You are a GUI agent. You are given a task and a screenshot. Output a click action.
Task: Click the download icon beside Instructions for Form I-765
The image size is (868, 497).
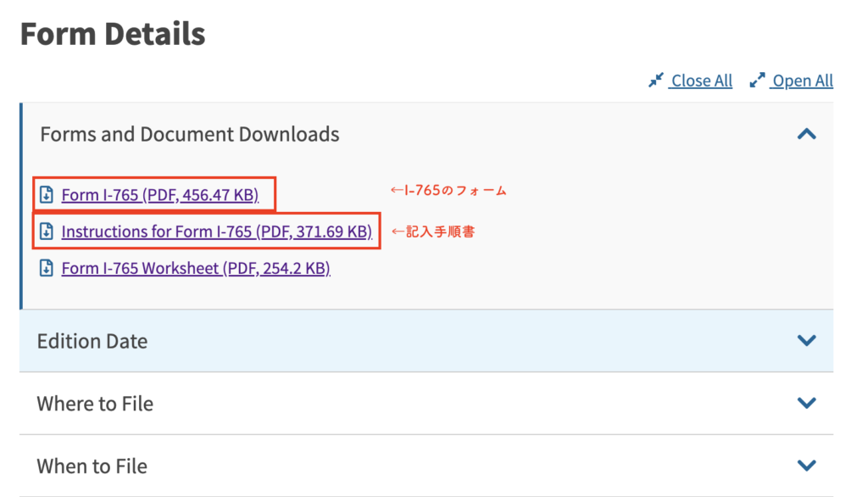point(47,232)
